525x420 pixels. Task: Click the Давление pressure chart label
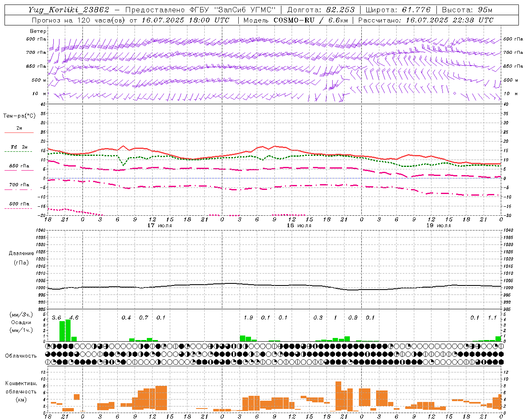[x=21, y=253]
